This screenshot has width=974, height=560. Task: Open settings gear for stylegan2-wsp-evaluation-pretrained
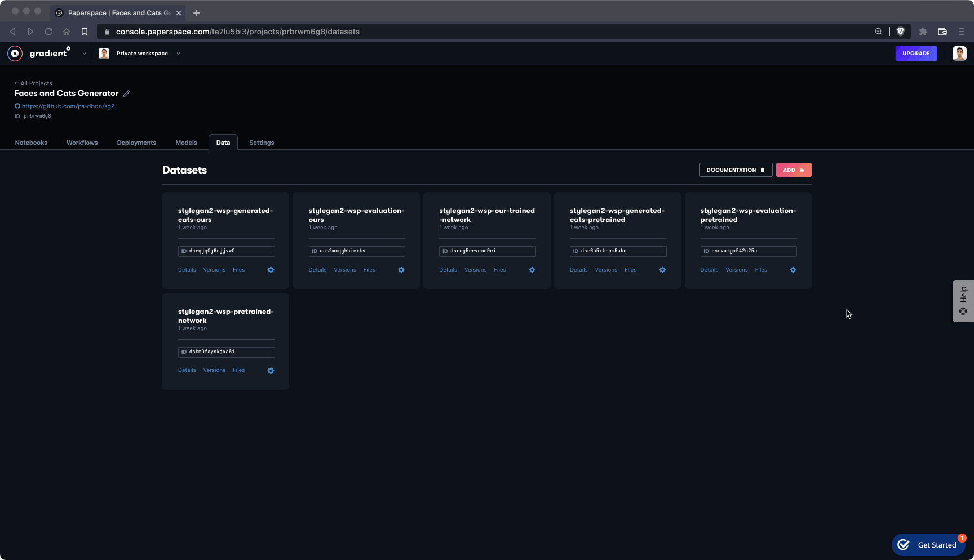[793, 270]
